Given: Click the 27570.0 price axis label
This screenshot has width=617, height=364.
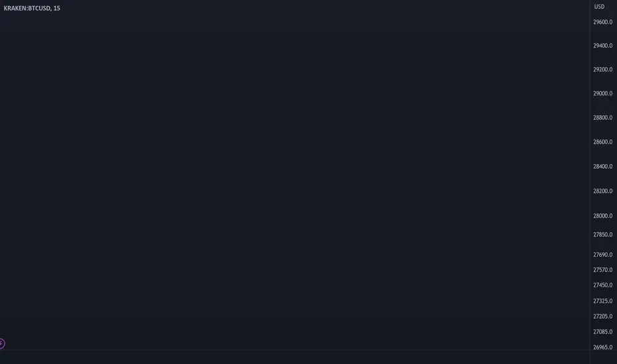Looking at the screenshot, I should tap(603, 269).
